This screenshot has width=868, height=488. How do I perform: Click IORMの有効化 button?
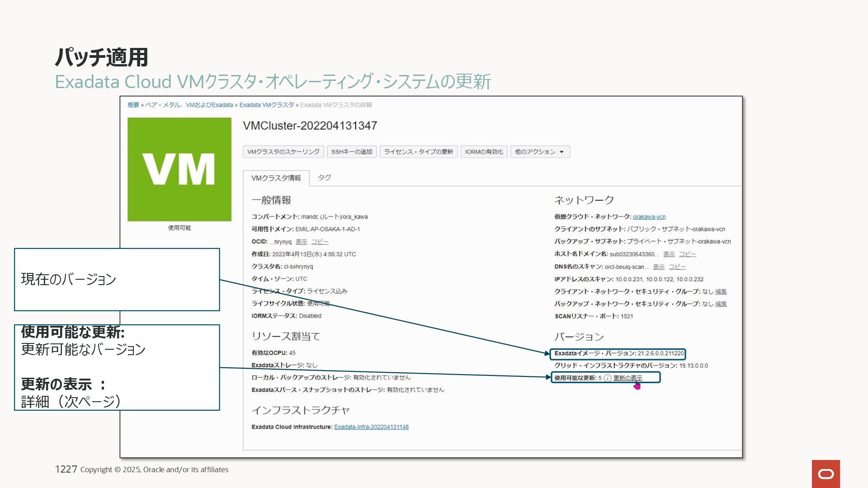coord(484,152)
